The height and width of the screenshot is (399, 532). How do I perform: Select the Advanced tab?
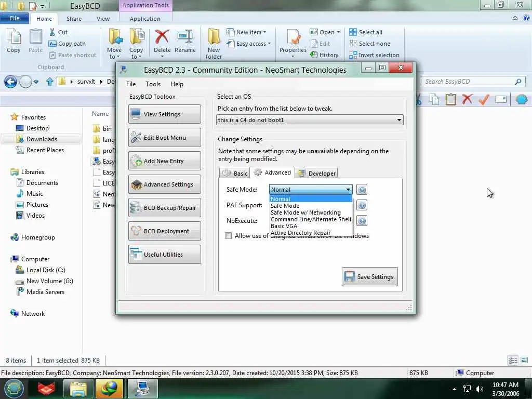(272, 172)
